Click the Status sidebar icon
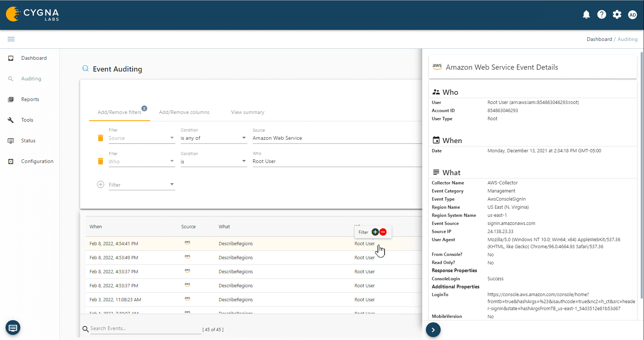This screenshot has width=644, height=340. click(11, 140)
